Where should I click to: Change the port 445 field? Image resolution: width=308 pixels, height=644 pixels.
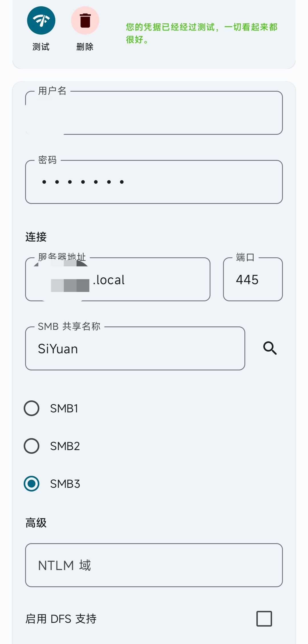(253, 280)
